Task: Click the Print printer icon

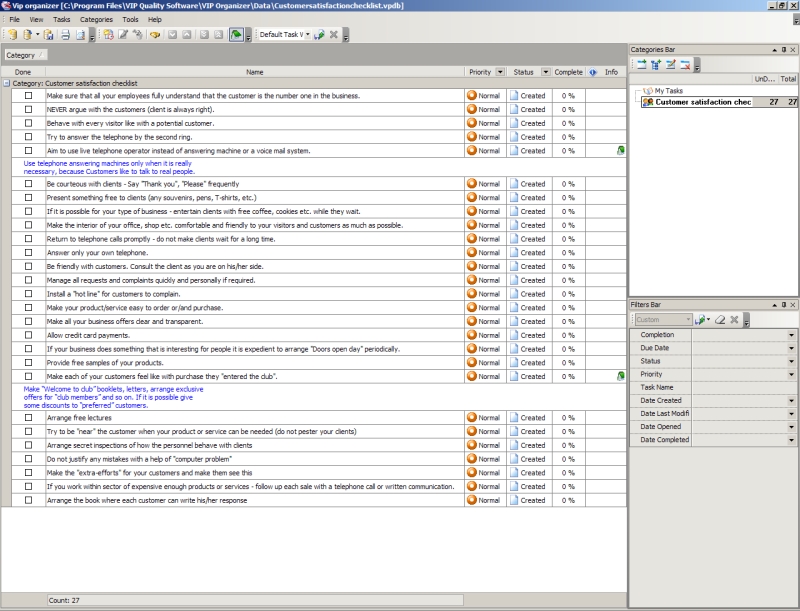Action: pyautogui.click(x=65, y=35)
